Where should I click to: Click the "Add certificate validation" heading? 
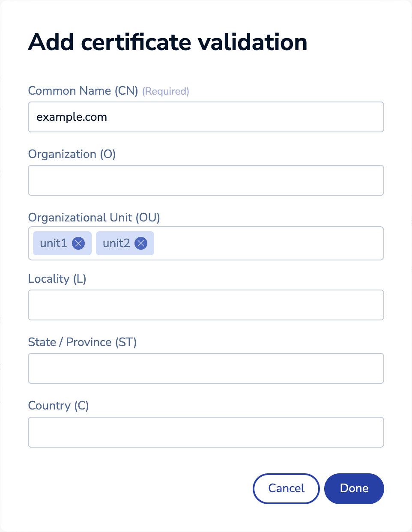(x=167, y=42)
